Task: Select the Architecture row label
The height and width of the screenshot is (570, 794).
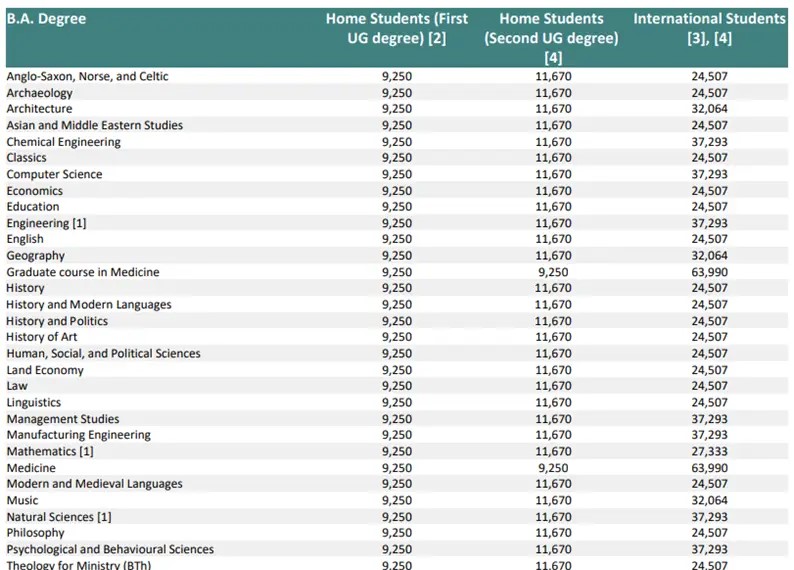Action: coord(39,109)
